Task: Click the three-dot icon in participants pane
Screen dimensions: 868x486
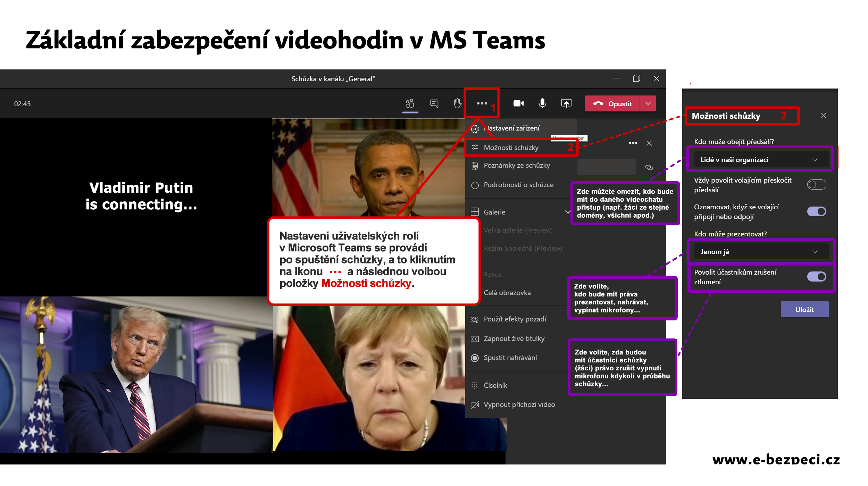Action: coord(633,143)
